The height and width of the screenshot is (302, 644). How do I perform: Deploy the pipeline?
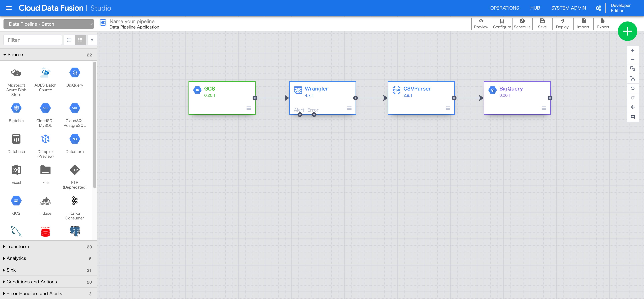coord(562,24)
